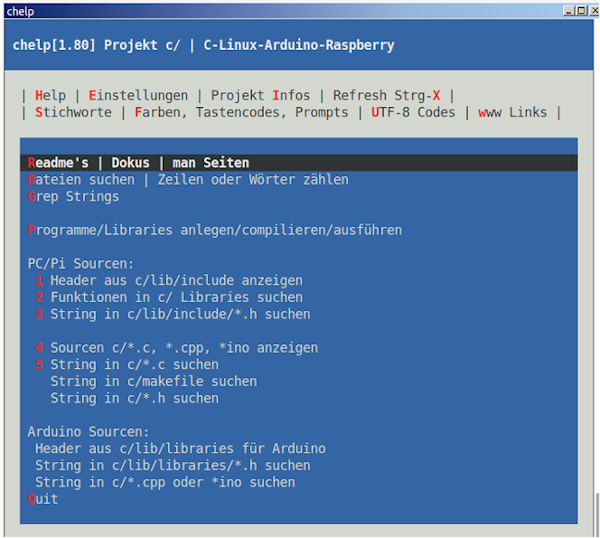Image resolution: width=600 pixels, height=538 pixels.
Task: Click Projekt Infos in the menu
Action: click(x=260, y=96)
